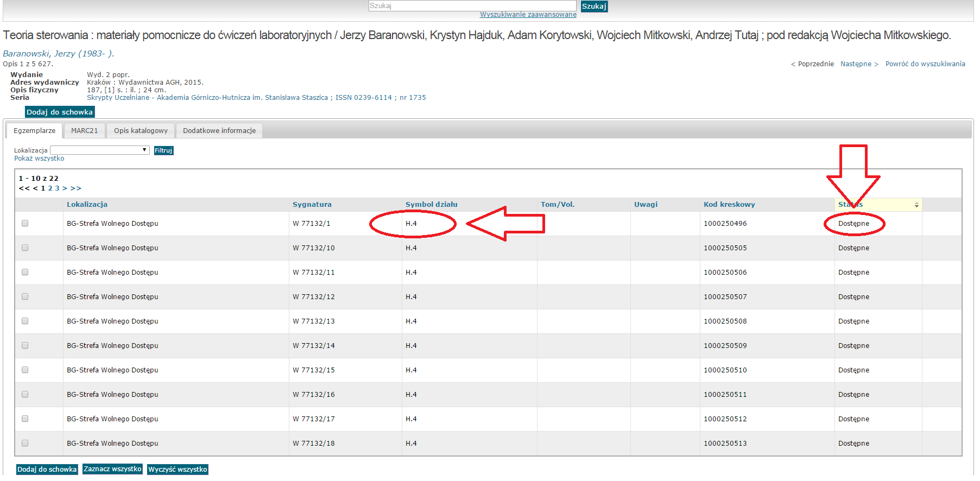Sort by the Symbol działu column header
Screen dimensions: 980x481
click(432, 205)
